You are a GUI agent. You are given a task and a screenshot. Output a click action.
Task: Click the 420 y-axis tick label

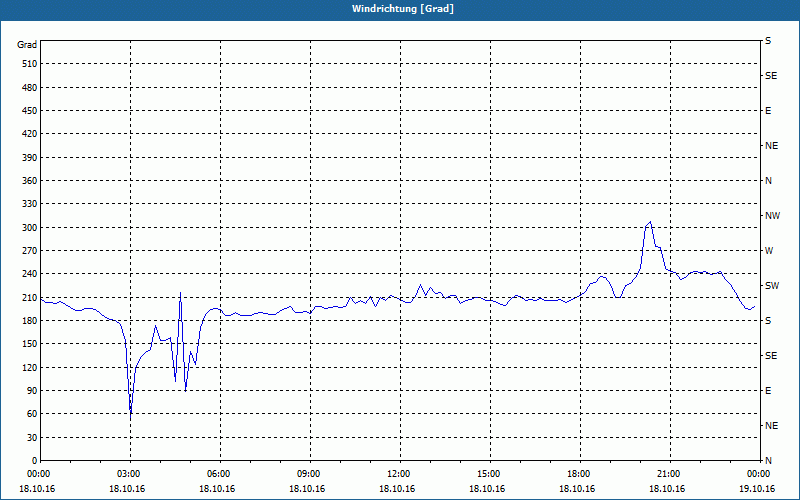pyautogui.click(x=30, y=134)
